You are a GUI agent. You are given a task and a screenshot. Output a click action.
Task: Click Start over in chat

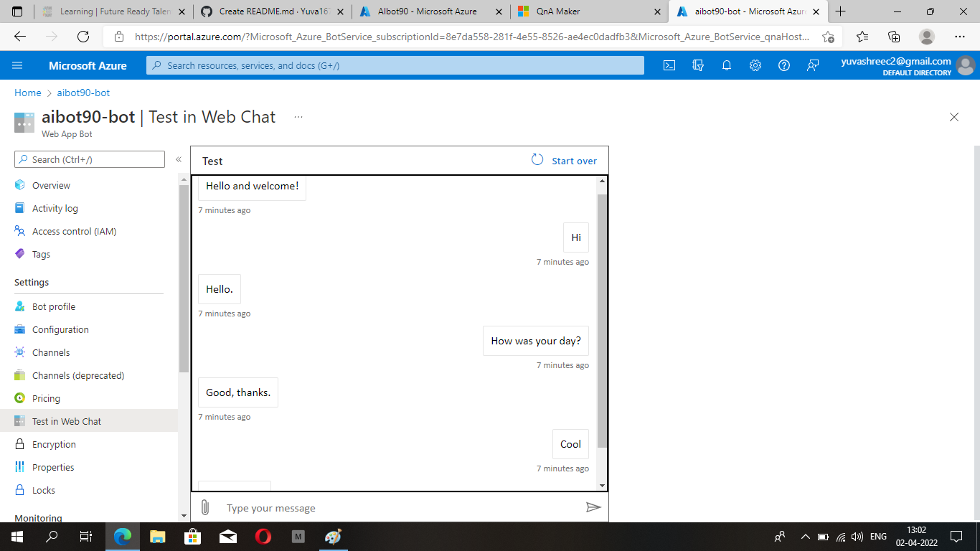[x=564, y=161]
